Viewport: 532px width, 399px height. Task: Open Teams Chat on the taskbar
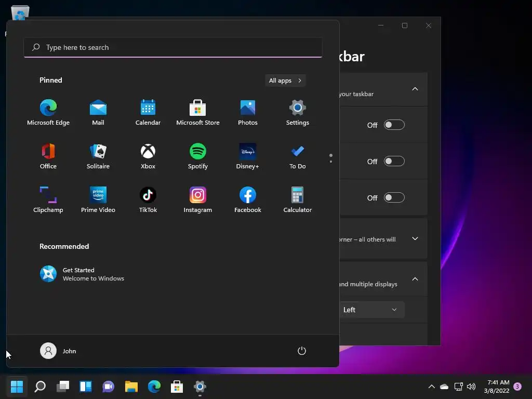(108, 386)
